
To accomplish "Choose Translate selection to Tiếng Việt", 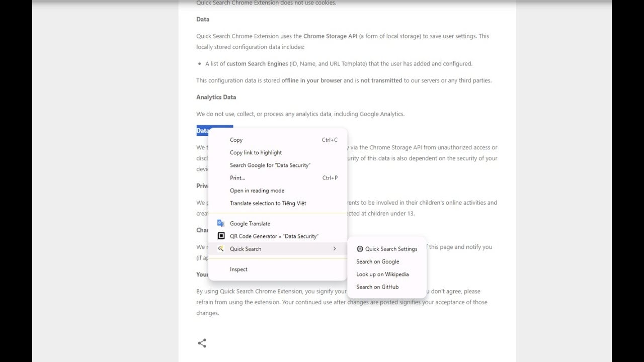I will coord(278,203).
